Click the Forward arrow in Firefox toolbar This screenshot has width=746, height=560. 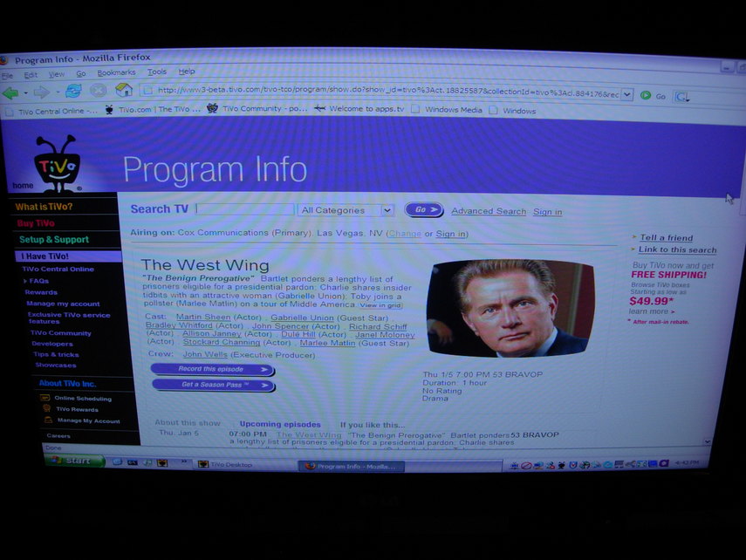(42, 92)
